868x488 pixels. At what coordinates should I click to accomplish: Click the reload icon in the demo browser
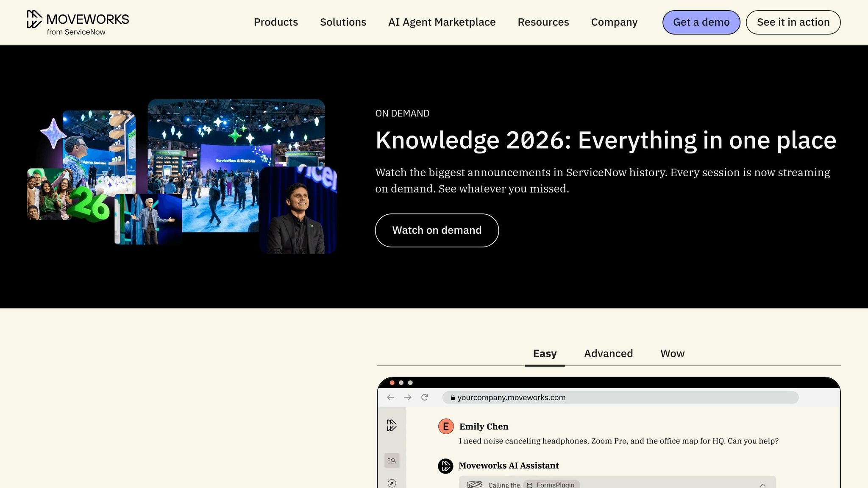[x=425, y=397]
